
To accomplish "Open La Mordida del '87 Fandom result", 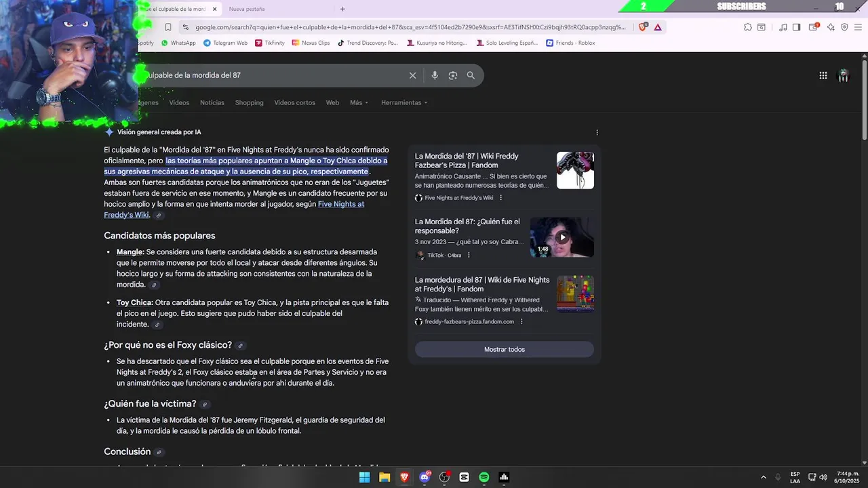I will (x=467, y=161).
